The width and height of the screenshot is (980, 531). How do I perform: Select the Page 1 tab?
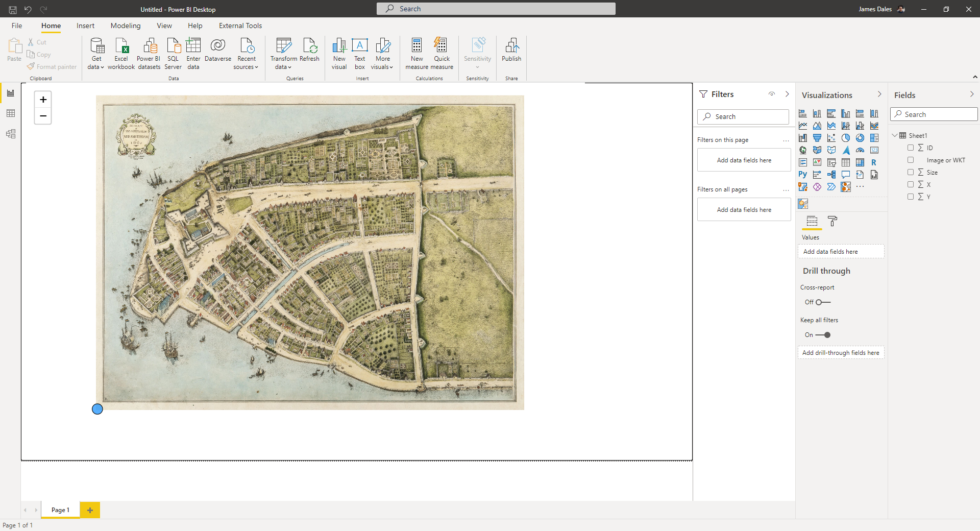point(60,510)
